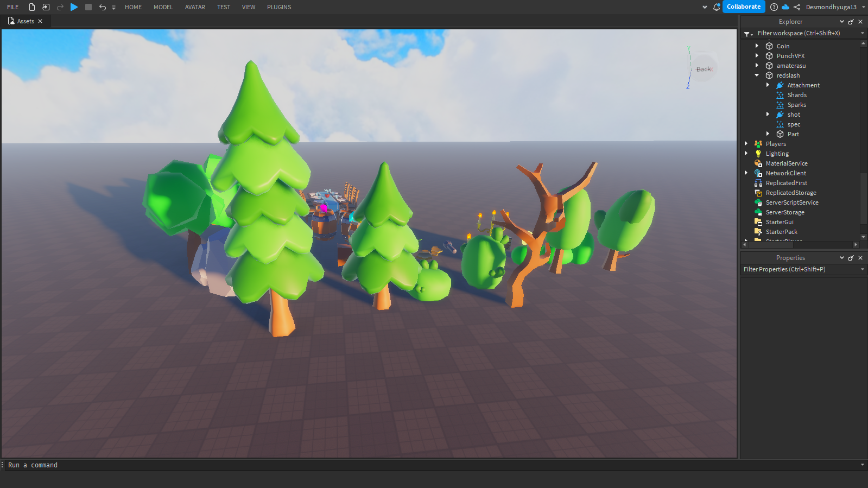Expand the Attachment node under redslash
Viewport: 868px width, 488px height.
coord(768,85)
